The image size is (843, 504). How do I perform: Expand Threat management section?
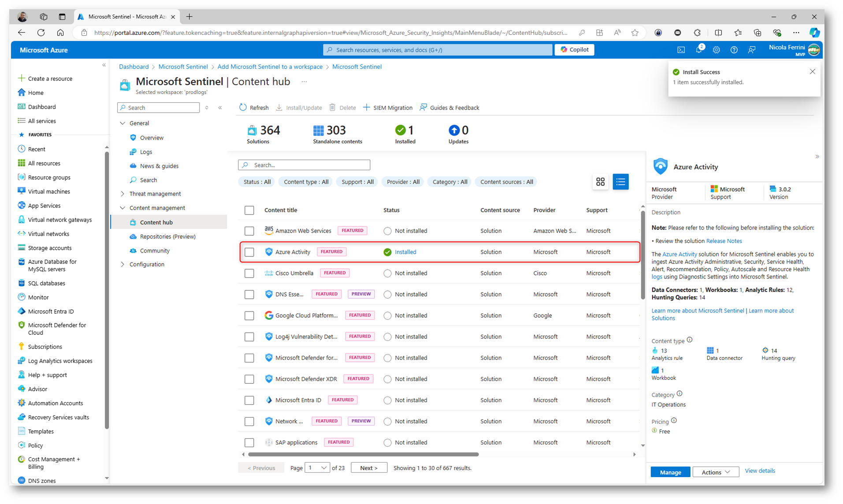click(x=123, y=194)
